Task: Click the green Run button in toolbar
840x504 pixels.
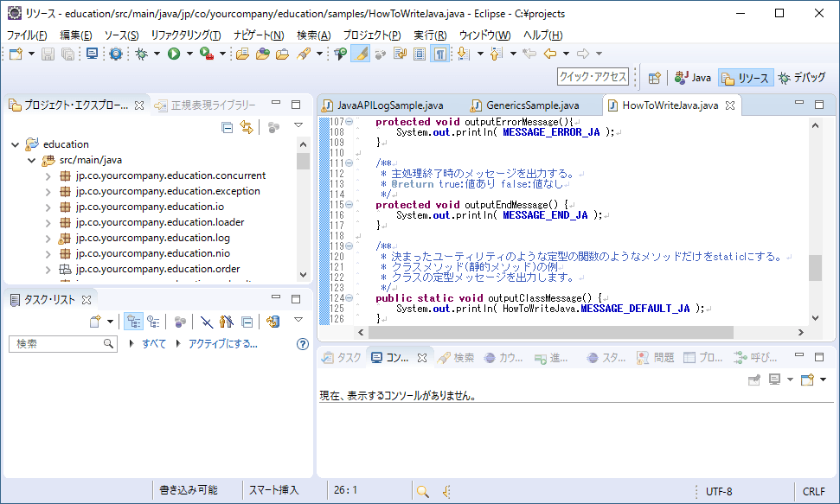Action: (174, 54)
